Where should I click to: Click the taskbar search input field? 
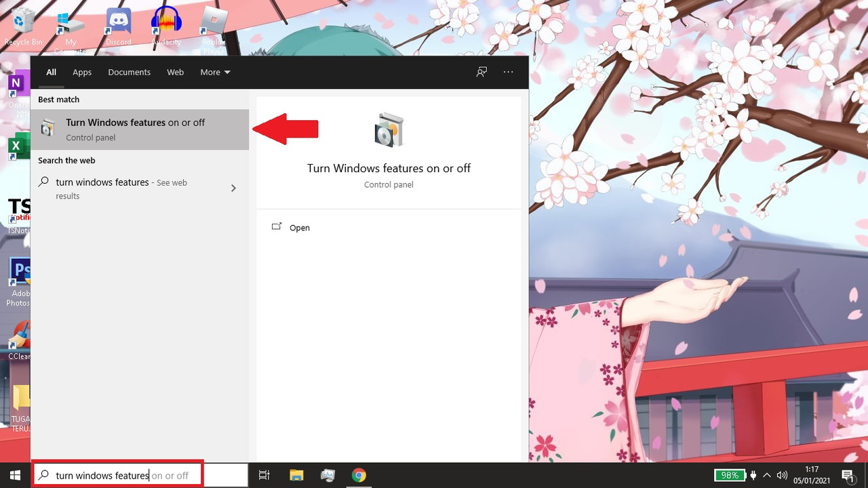(x=141, y=475)
